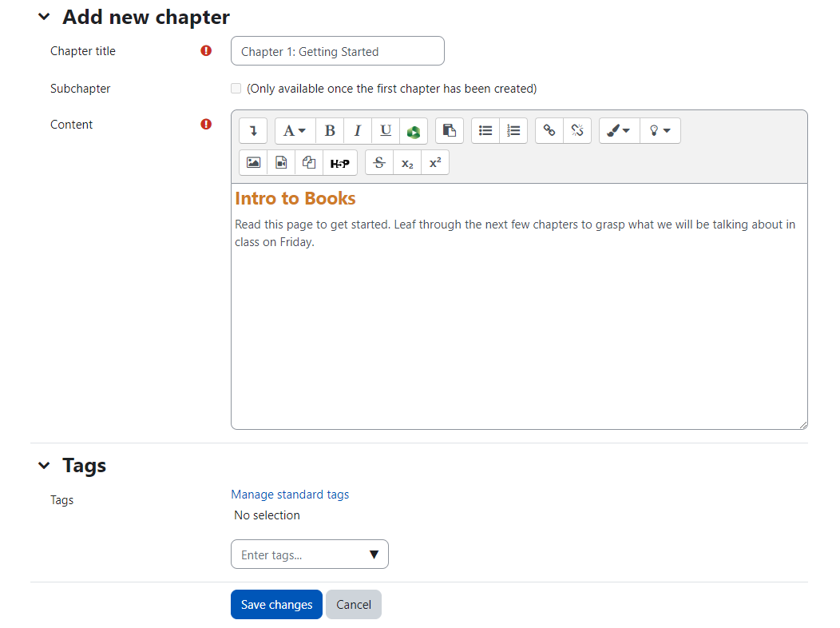Click the Save changes button

coord(276,605)
